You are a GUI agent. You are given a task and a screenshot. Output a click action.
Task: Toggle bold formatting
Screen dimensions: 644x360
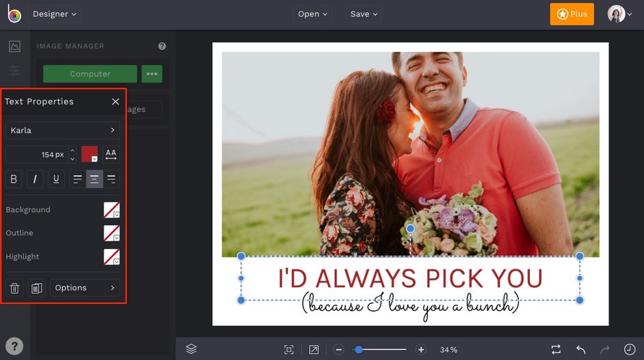click(x=14, y=179)
